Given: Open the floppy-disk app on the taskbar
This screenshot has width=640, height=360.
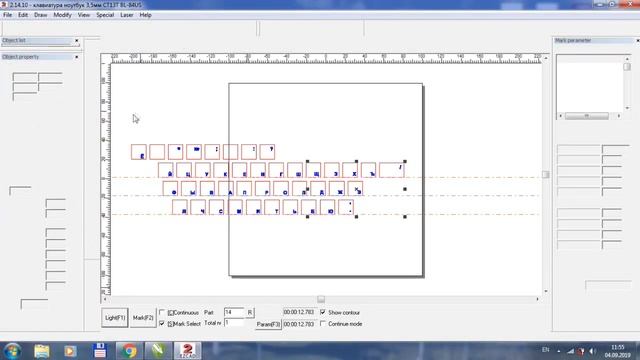Looking at the screenshot, I should (100, 351).
